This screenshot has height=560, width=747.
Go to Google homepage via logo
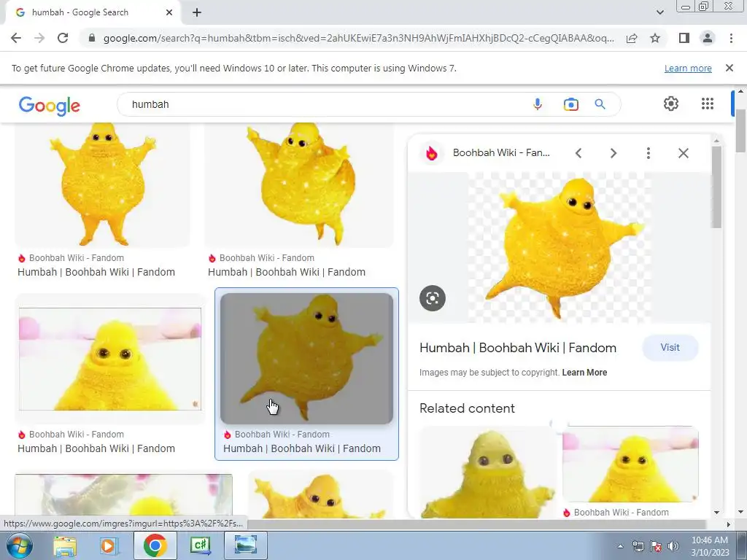tap(50, 105)
